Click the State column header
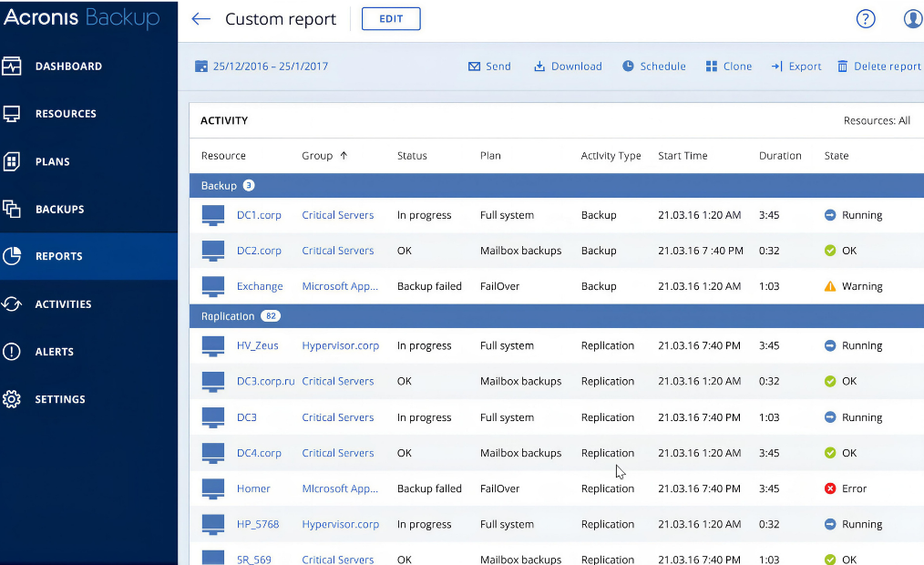 (x=837, y=156)
